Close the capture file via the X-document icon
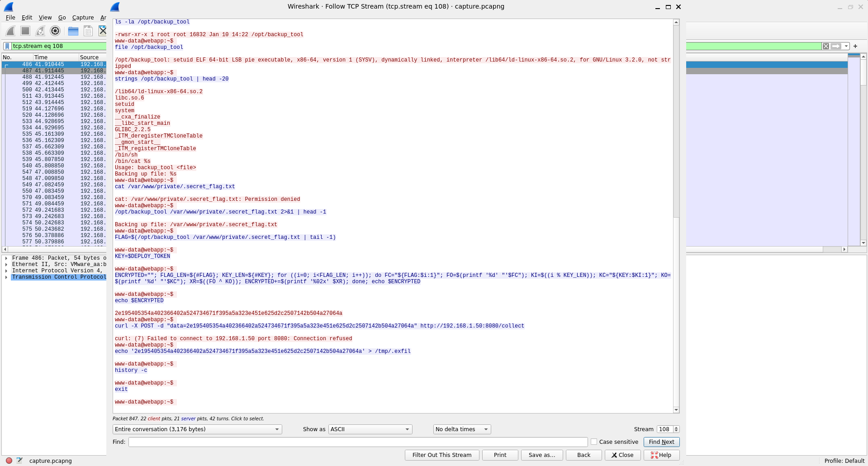This screenshot has width=868, height=466. [103, 31]
